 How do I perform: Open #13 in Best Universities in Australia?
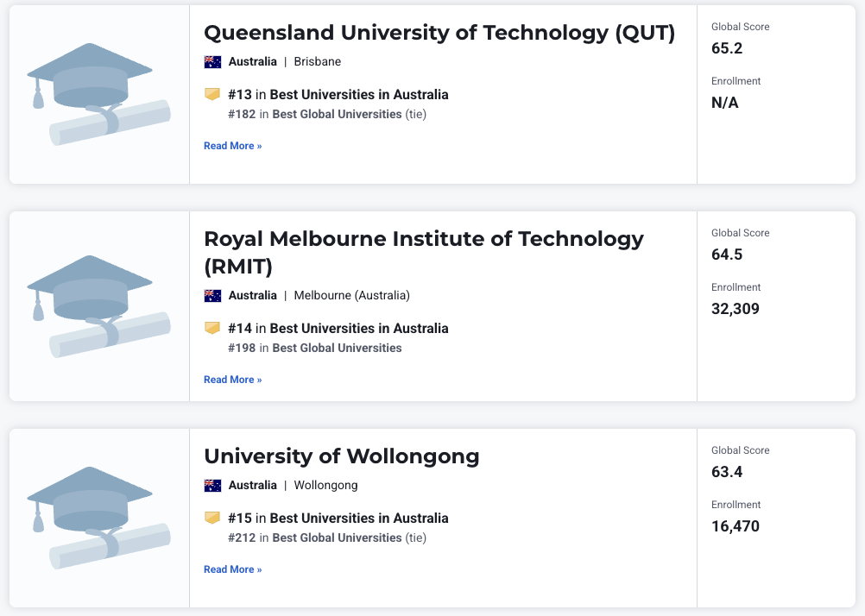coord(338,94)
